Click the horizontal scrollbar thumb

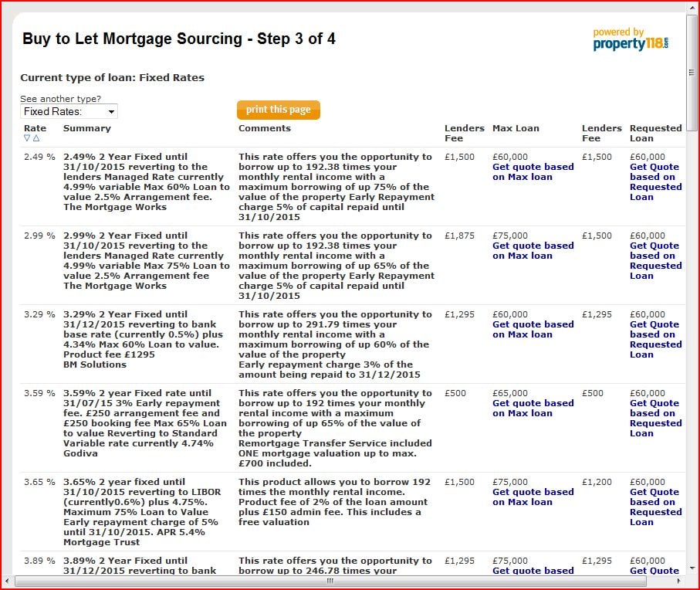(x=330, y=581)
